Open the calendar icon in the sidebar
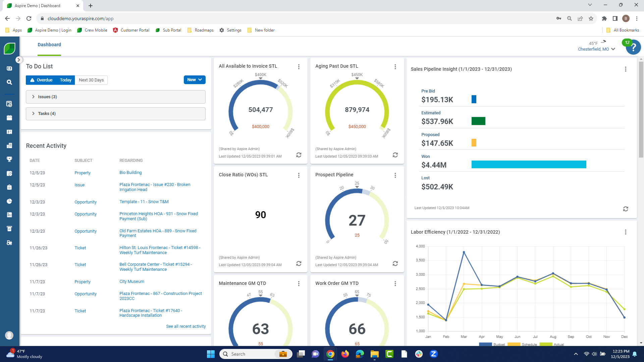644x362 pixels. (9, 118)
